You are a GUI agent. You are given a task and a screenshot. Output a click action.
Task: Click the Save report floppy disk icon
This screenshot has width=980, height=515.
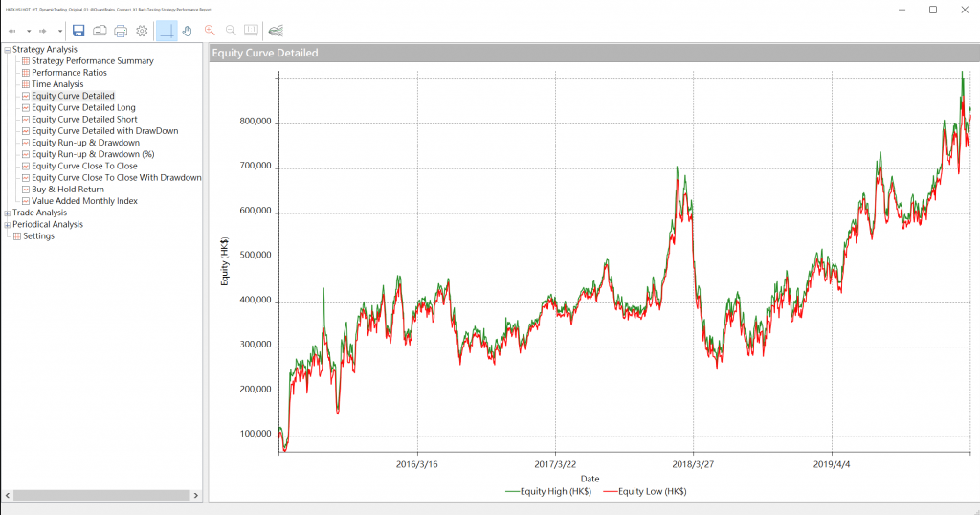pos(78,31)
